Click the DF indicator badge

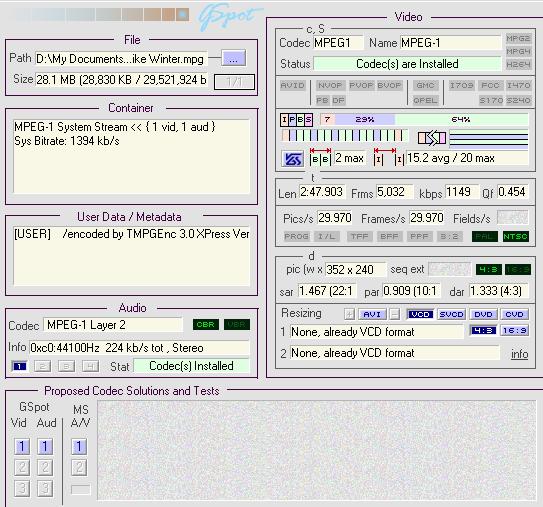click(x=338, y=100)
